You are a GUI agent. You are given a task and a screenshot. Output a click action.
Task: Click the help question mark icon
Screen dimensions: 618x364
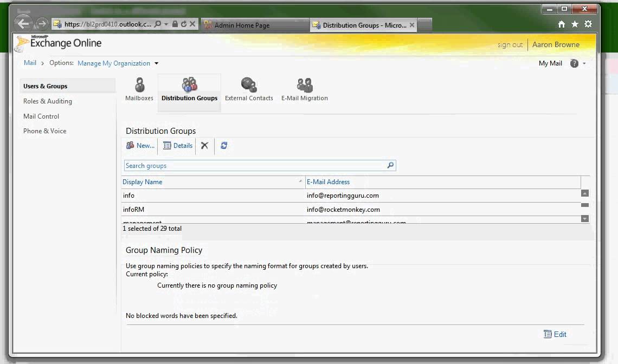(x=574, y=63)
